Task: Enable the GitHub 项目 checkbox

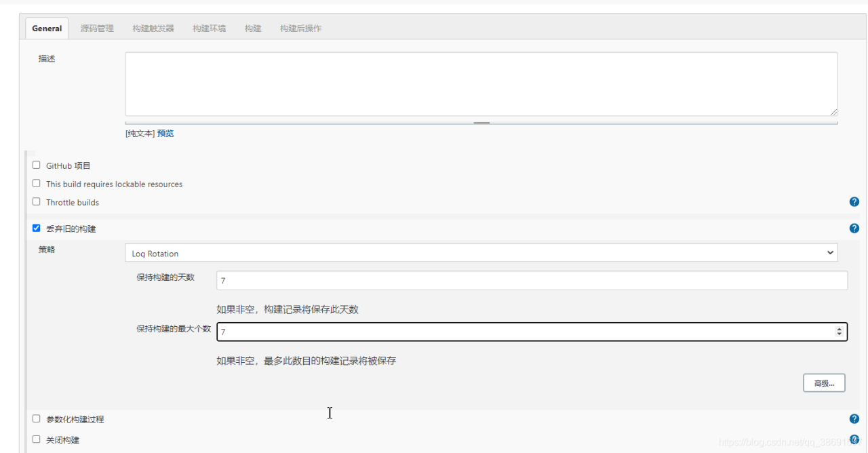Action: (37, 165)
